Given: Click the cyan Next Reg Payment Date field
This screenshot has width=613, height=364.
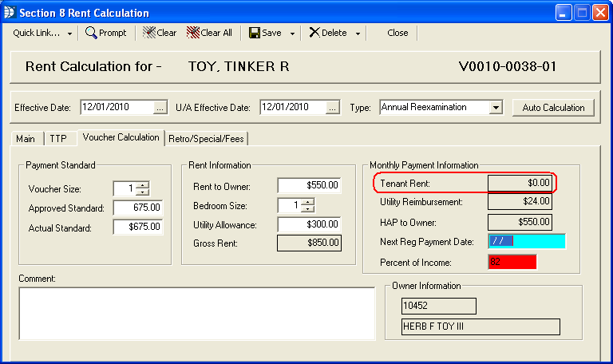Looking at the screenshot, I should pos(527,241).
